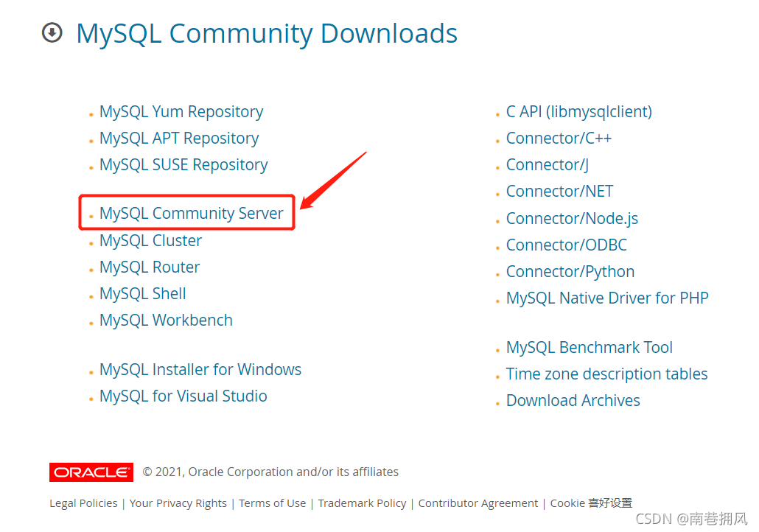This screenshot has width=759, height=532.
Task: Open MySQL Installer for Windows
Action: [x=200, y=370]
